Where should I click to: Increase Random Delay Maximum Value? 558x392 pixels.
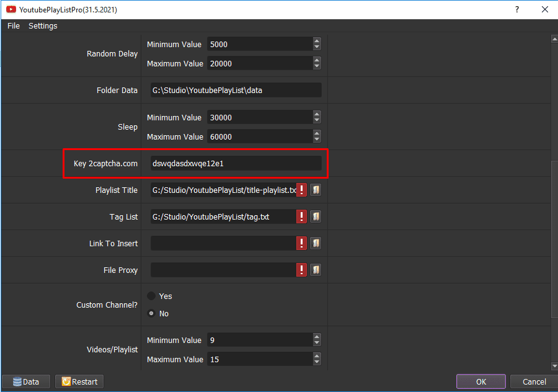317,60
